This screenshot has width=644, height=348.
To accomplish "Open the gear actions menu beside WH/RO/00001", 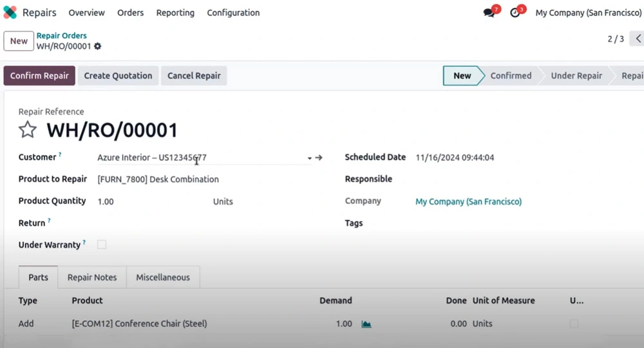I will pyautogui.click(x=98, y=46).
